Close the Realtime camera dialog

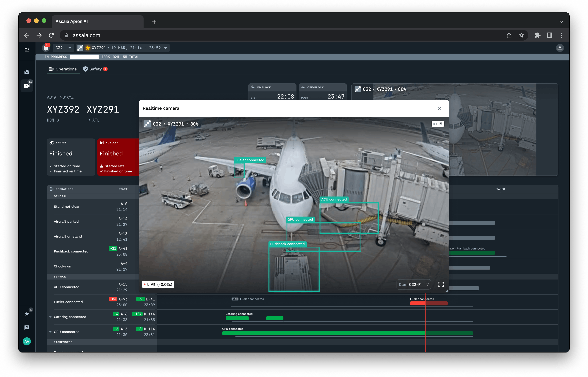click(x=439, y=109)
